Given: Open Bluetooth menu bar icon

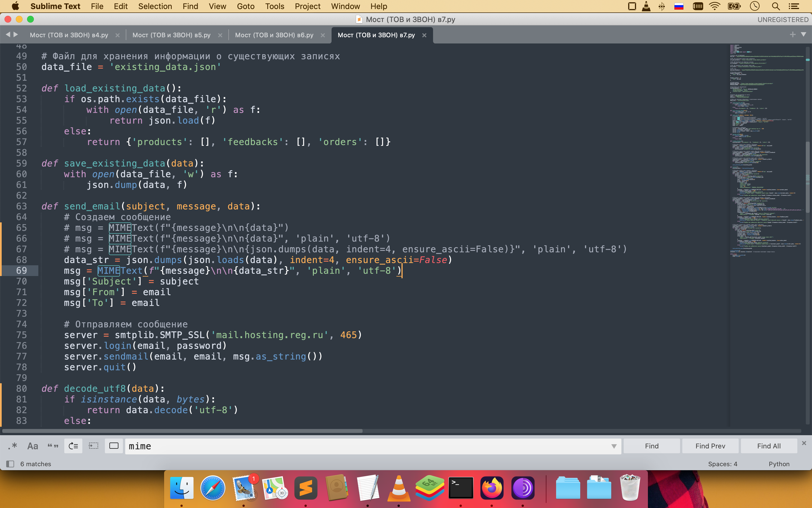Looking at the screenshot, I should click(x=661, y=6).
